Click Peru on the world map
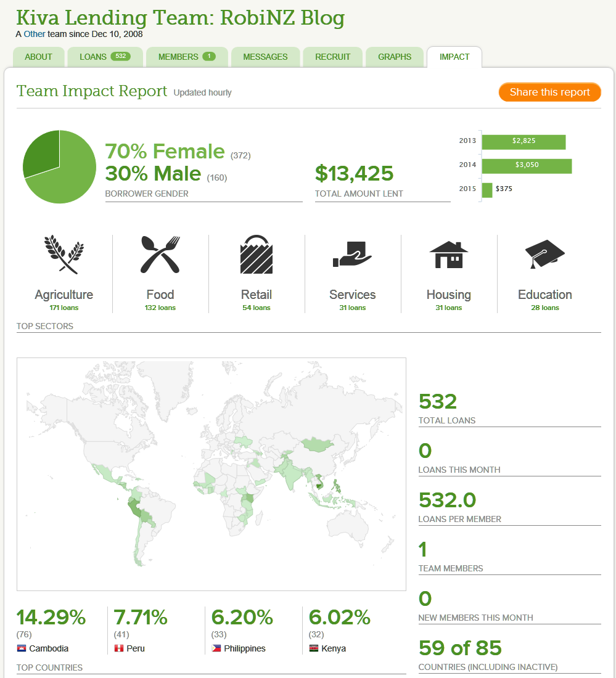This screenshot has width=616, height=678. click(136, 510)
